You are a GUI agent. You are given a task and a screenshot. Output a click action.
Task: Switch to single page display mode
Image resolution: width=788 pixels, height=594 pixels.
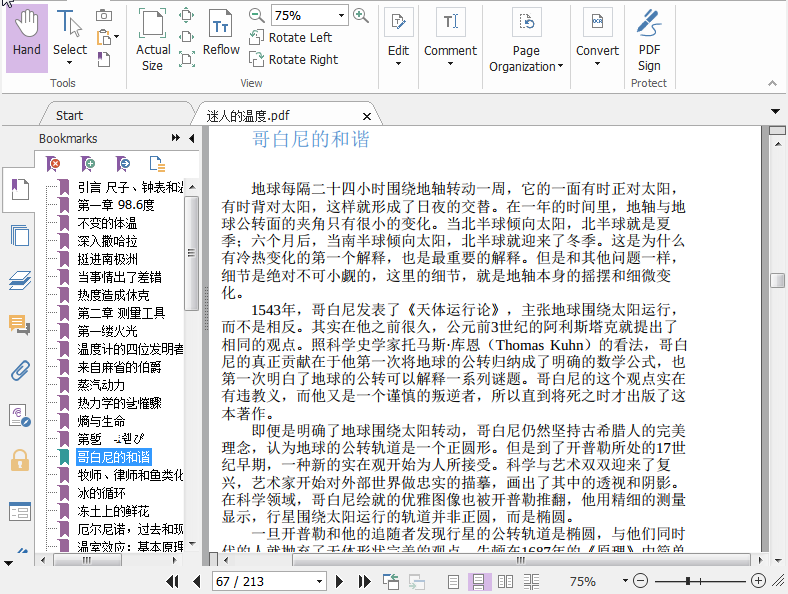(x=454, y=581)
